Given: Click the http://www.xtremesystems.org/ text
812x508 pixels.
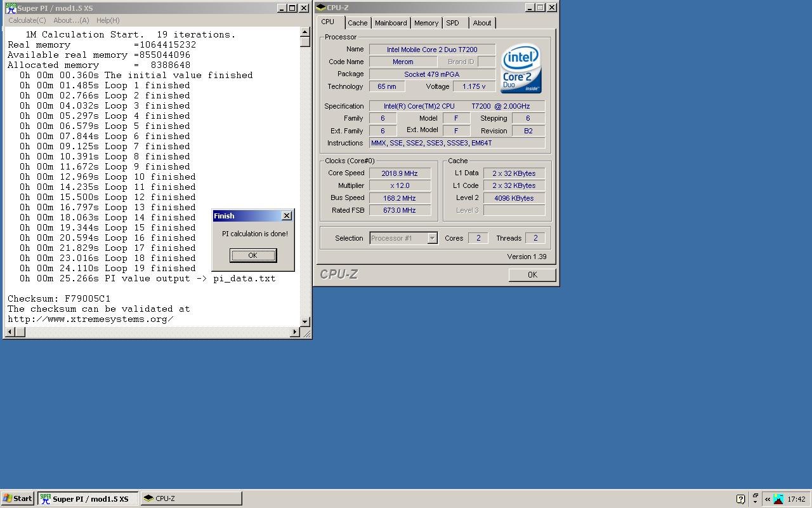Looking at the screenshot, I should [x=90, y=319].
